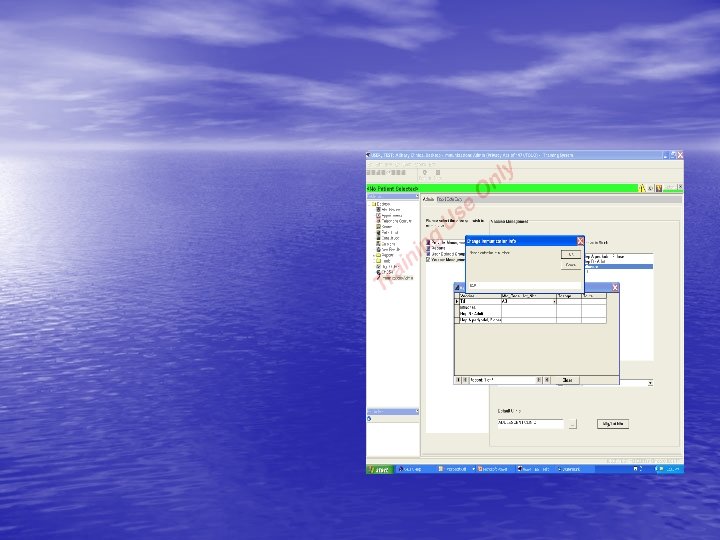Click the orange icon at green bar's end
Image resolution: width=720 pixels, height=540 pixels.
(659, 188)
